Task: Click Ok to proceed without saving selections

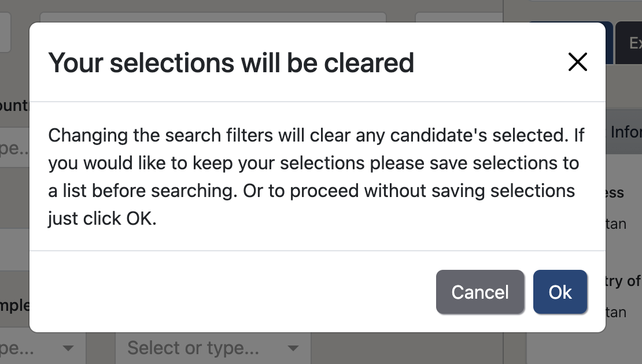Action: point(559,292)
